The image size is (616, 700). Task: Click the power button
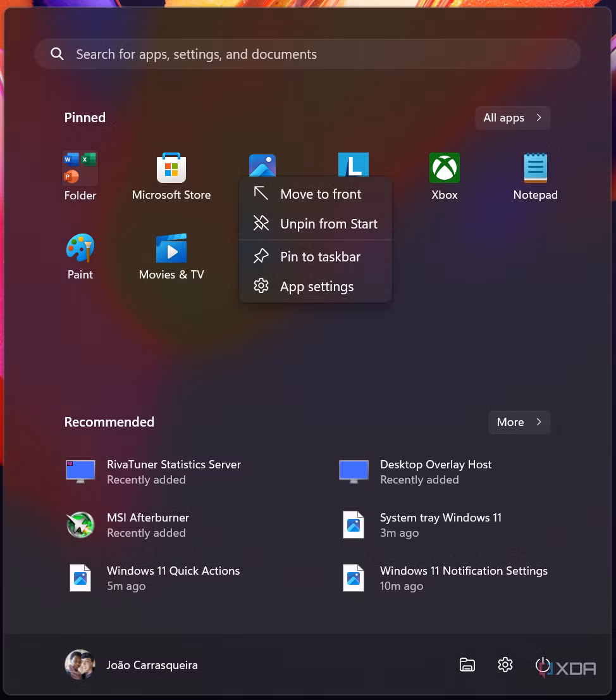pyautogui.click(x=543, y=665)
